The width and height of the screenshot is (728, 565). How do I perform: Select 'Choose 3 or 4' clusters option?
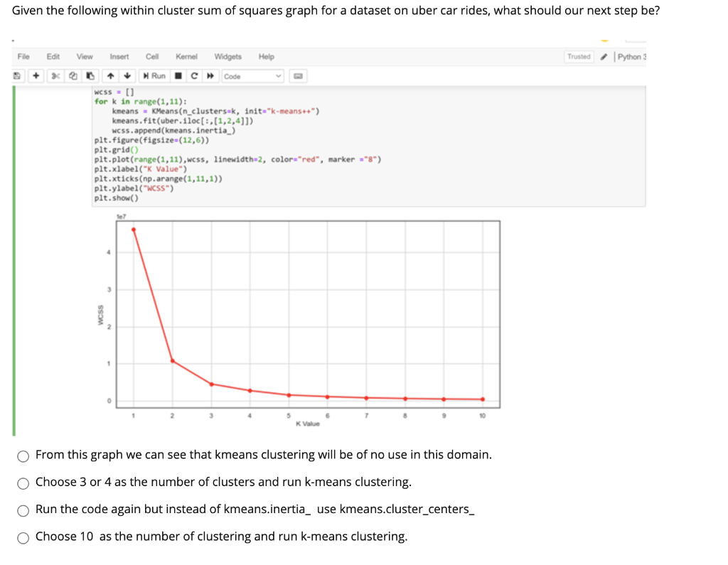(x=23, y=483)
